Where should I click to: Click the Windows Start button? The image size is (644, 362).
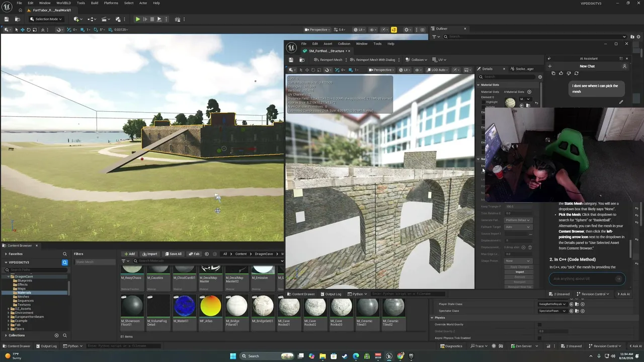click(232, 356)
